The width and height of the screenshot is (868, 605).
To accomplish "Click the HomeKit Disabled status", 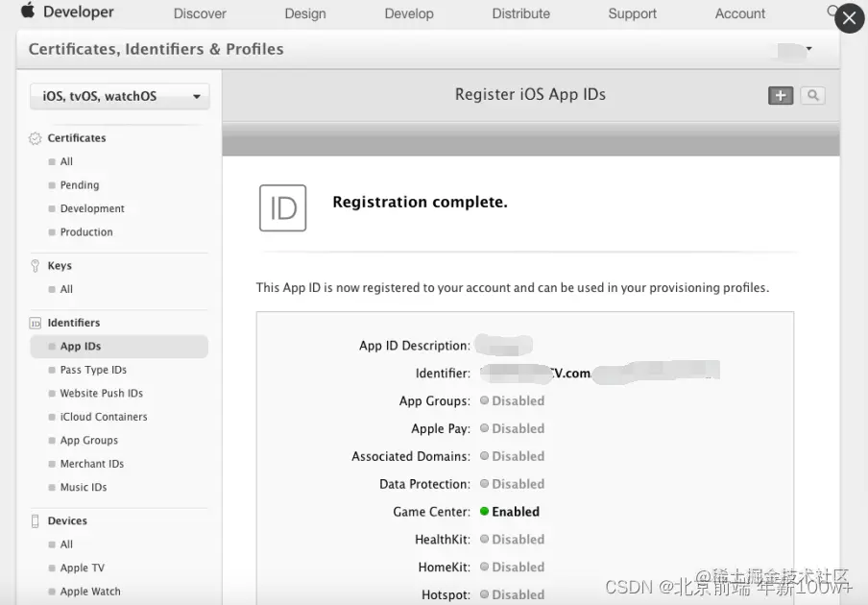I will coord(512,567).
